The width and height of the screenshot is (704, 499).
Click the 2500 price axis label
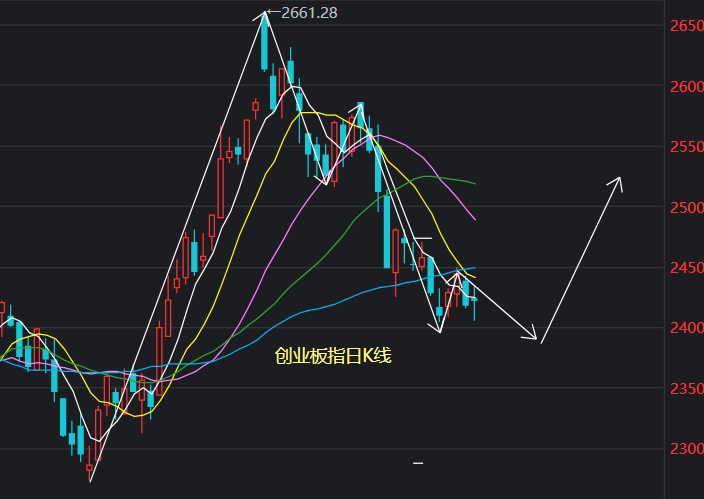[x=686, y=208]
